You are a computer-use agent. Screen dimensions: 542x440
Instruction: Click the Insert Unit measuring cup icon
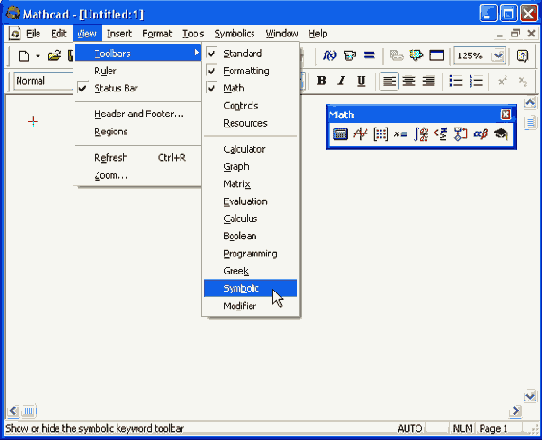[349, 55]
